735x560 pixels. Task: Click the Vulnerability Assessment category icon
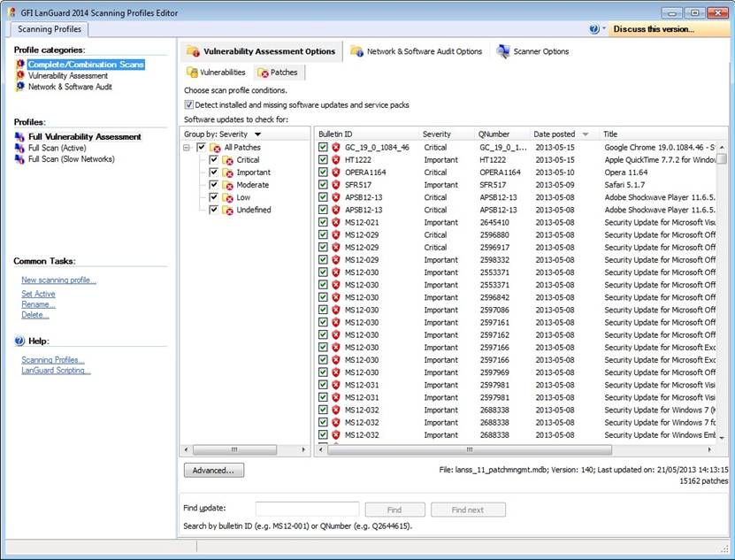19,75
